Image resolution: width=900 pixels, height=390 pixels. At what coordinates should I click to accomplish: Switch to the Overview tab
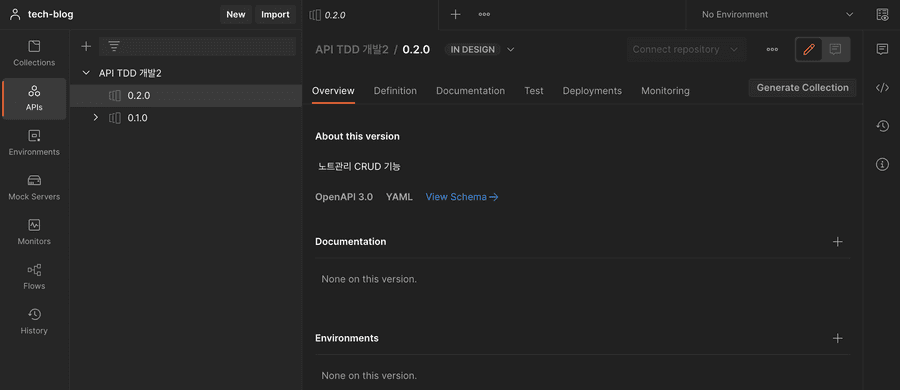[333, 91]
